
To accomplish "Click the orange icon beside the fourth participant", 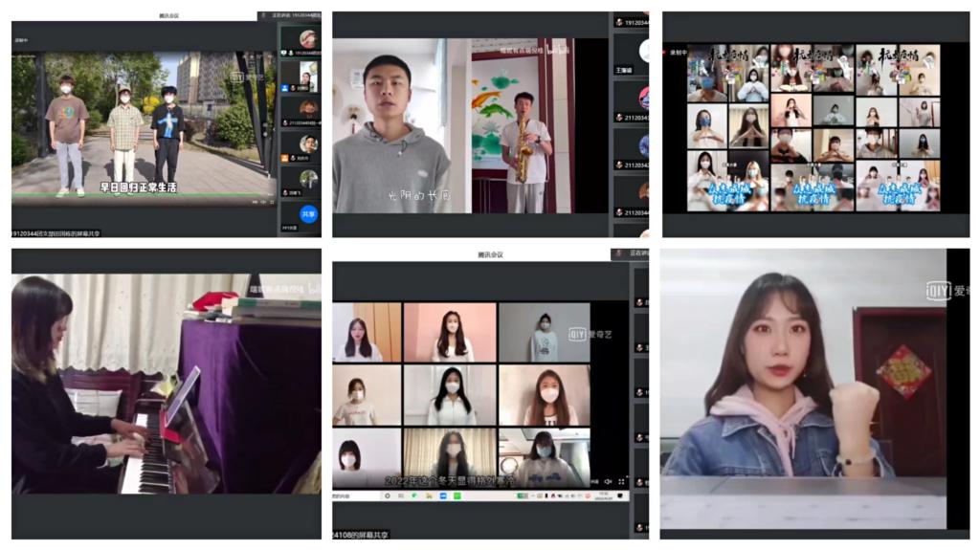I will point(285,158).
